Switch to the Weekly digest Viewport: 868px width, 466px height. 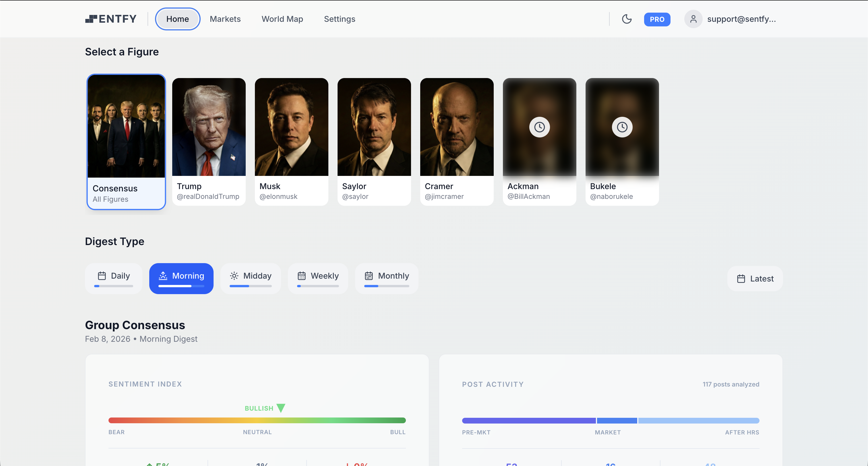[317, 278]
